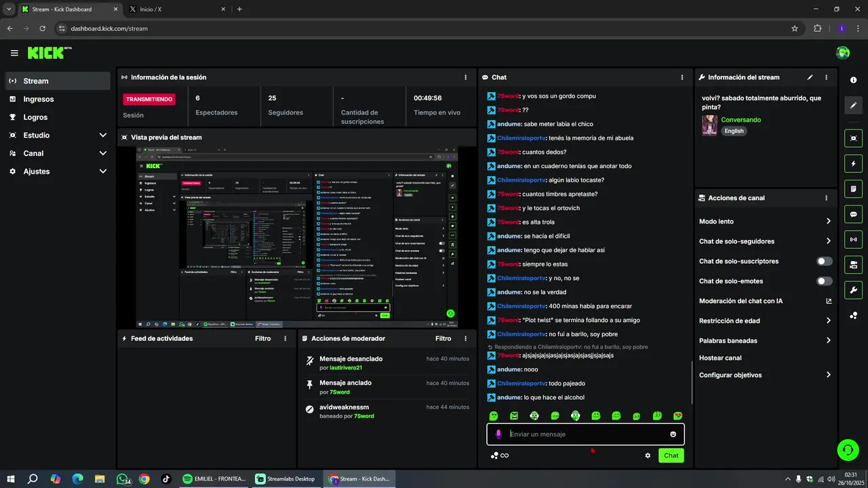Open Moderación del chat con IA

pos(765,301)
